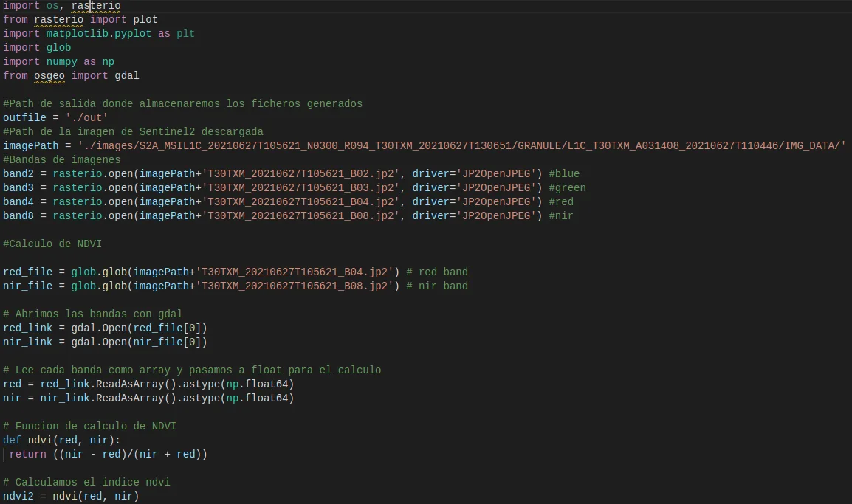
Task: Click the comment '#Calculo de NDVI'
Action: [52, 244]
